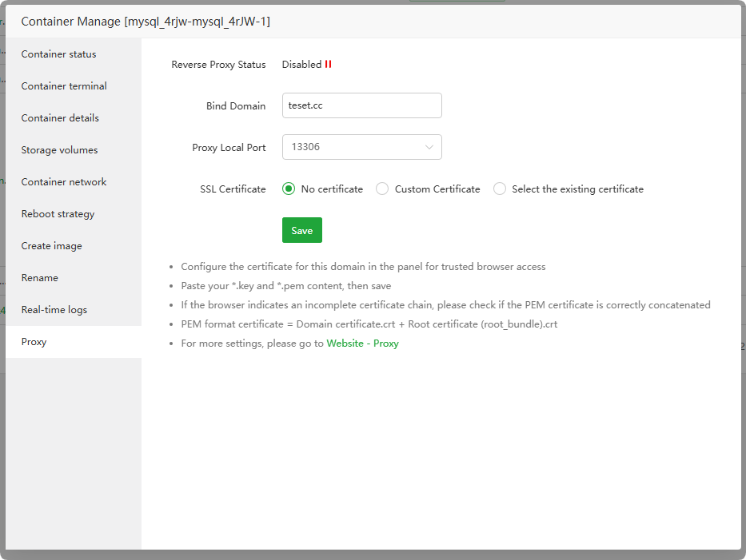Open the Container terminal tab
Image resolution: width=746 pixels, height=560 pixels.
pos(64,86)
